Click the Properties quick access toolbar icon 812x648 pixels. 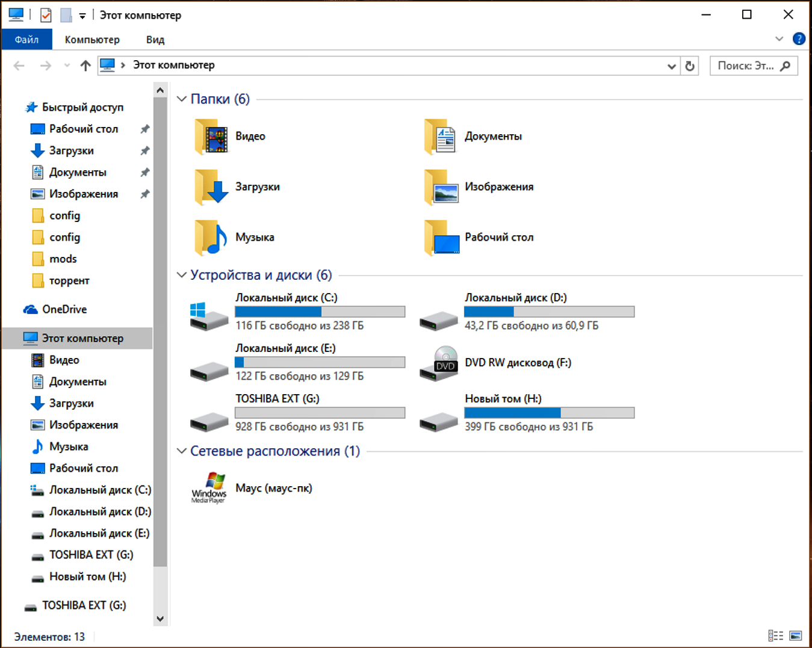[46, 15]
